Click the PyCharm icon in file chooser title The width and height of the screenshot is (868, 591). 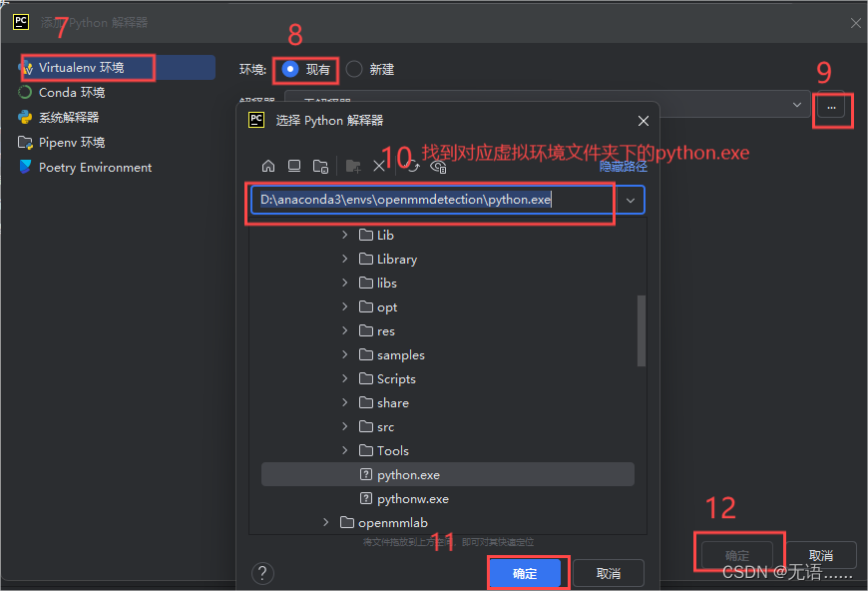click(x=256, y=120)
